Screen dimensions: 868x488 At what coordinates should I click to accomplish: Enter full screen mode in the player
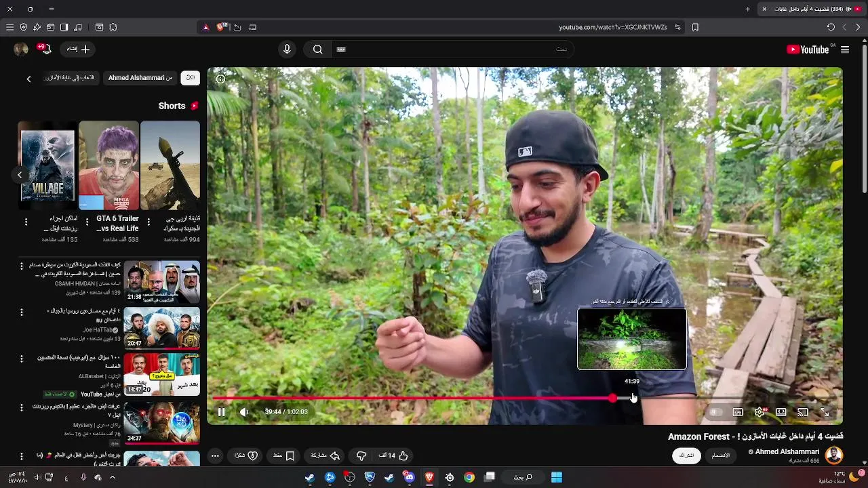[x=825, y=412]
